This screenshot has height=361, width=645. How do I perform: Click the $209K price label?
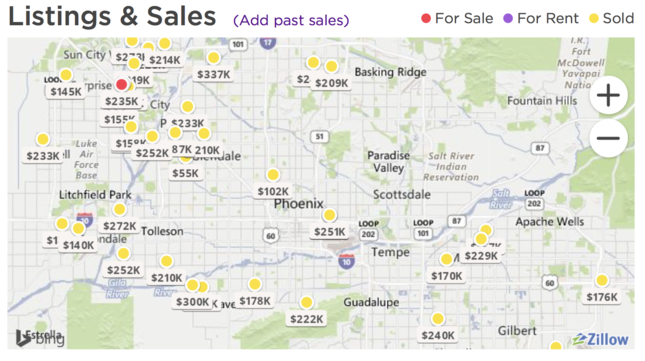(x=332, y=83)
